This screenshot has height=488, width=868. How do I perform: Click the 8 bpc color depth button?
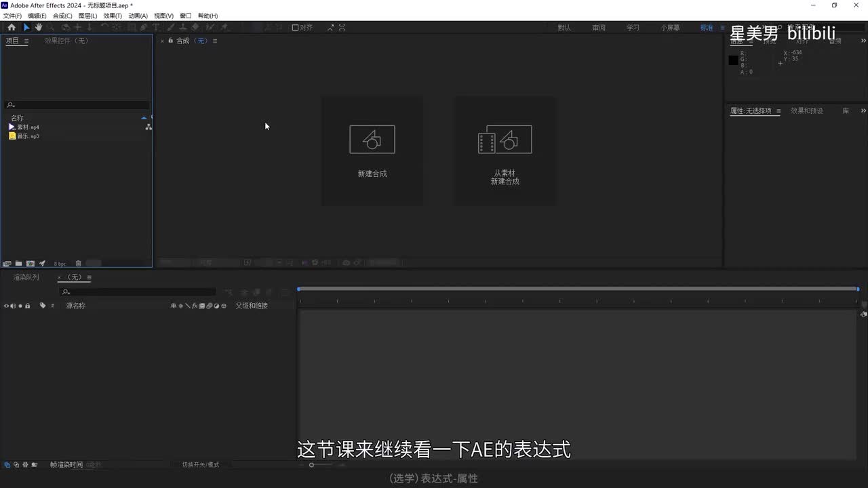tap(60, 264)
